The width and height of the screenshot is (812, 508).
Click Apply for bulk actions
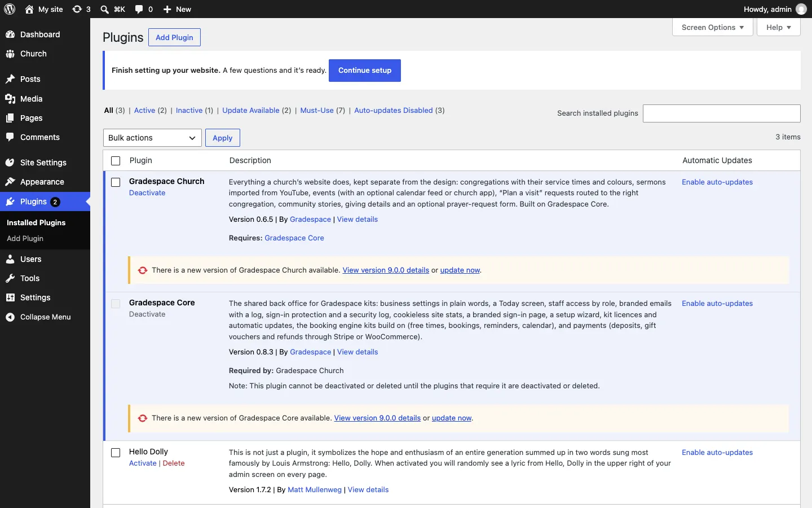click(x=223, y=138)
